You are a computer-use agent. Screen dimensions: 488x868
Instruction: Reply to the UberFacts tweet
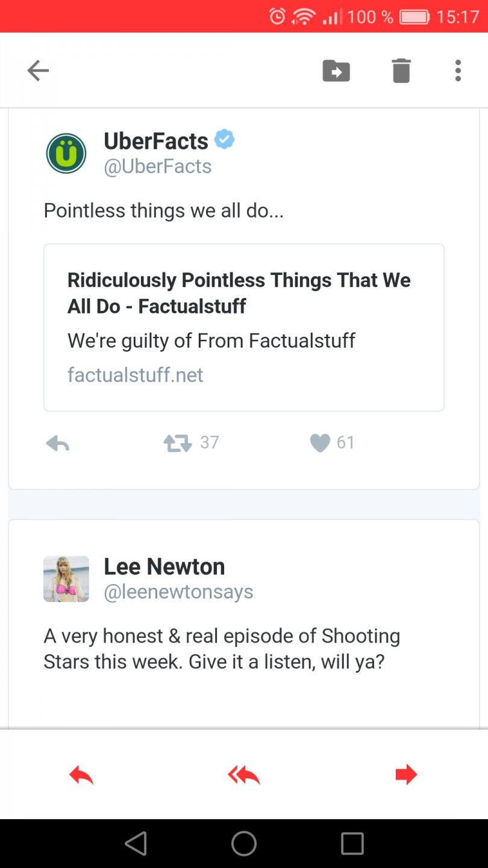click(x=58, y=444)
